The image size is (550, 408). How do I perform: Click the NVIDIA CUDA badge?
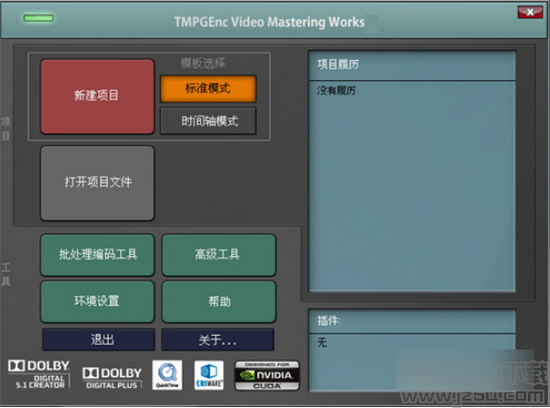coord(267,376)
